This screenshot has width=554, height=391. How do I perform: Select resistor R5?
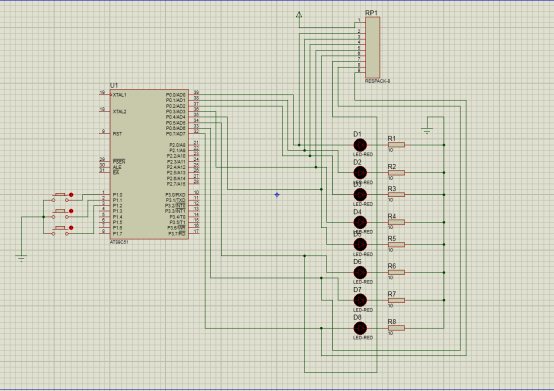(396, 244)
